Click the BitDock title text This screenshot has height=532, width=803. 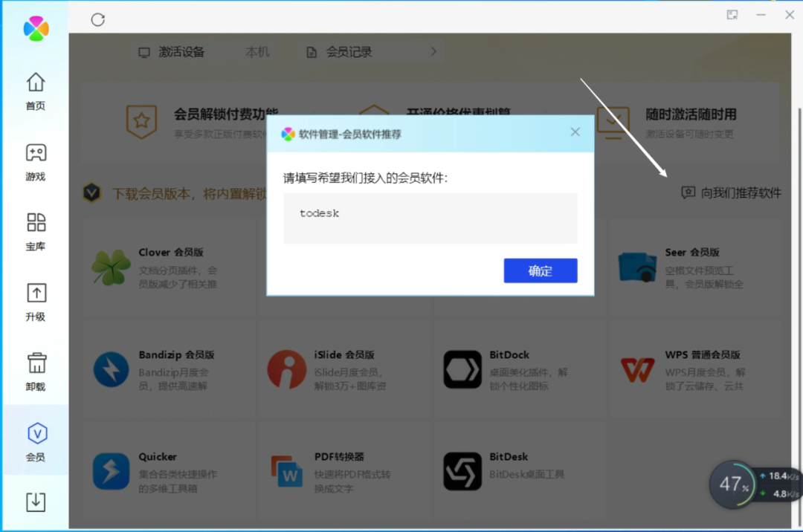(509, 354)
